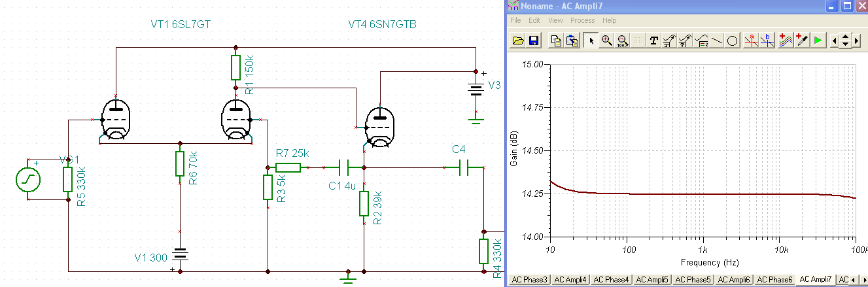Activate cursor b marker tool
Image resolution: width=868 pixels, height=287 pixels.
coord(768,41)
